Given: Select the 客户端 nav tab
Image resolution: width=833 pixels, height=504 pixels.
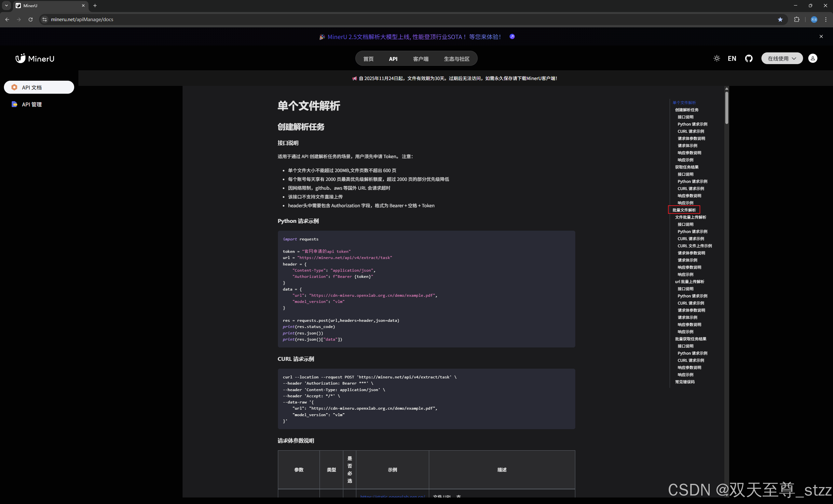Looking at the screenshot, I should point(420,59).
